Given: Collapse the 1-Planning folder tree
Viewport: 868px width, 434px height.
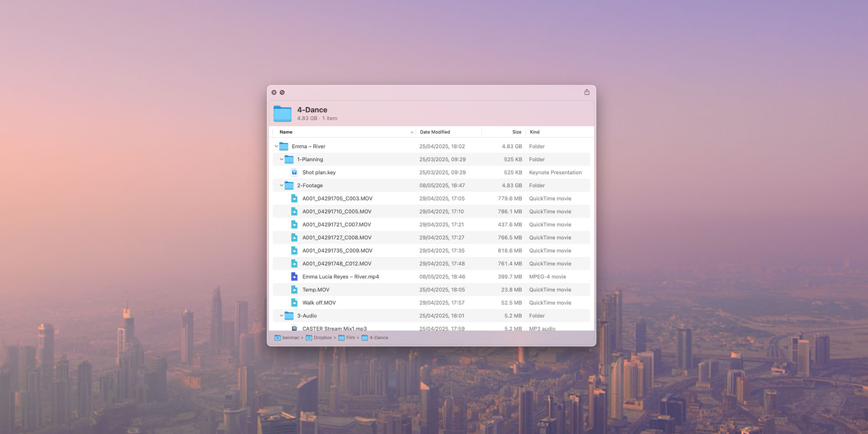Looking at the screenshot, I should tap(281, 159).
